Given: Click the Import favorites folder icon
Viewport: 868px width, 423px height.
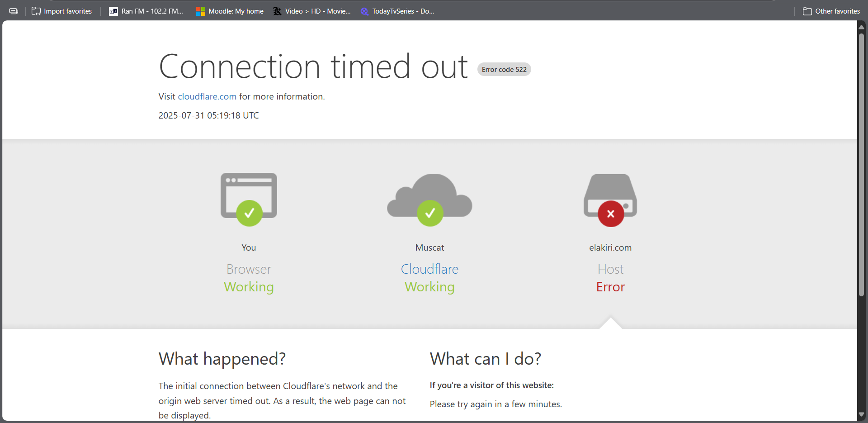Looking at the screenshot, I should [36, 11].
